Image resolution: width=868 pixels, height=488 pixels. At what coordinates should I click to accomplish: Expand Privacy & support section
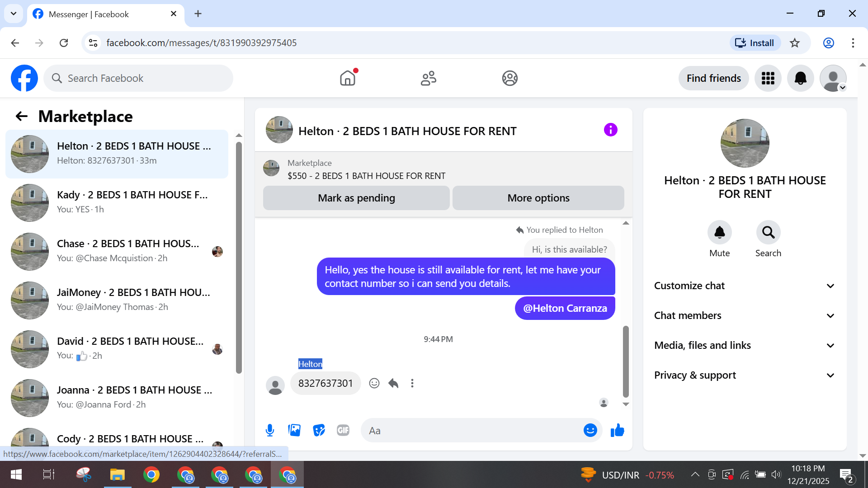point(745,375)
